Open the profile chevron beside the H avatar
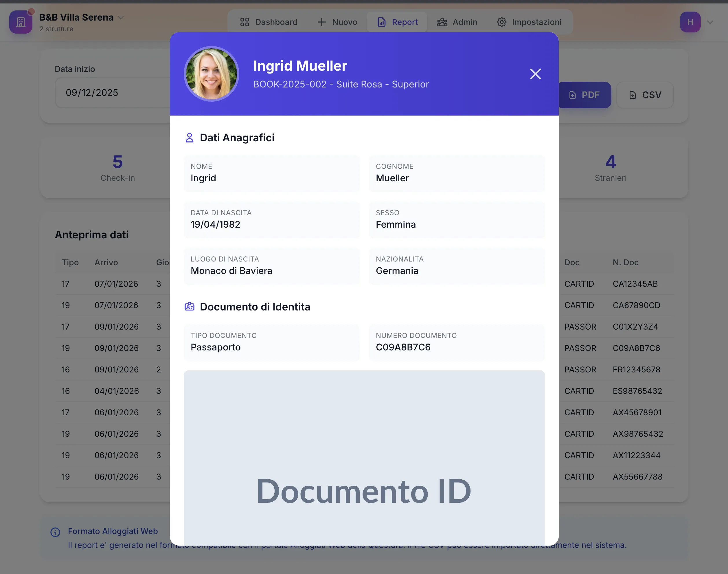 point(710,22)
